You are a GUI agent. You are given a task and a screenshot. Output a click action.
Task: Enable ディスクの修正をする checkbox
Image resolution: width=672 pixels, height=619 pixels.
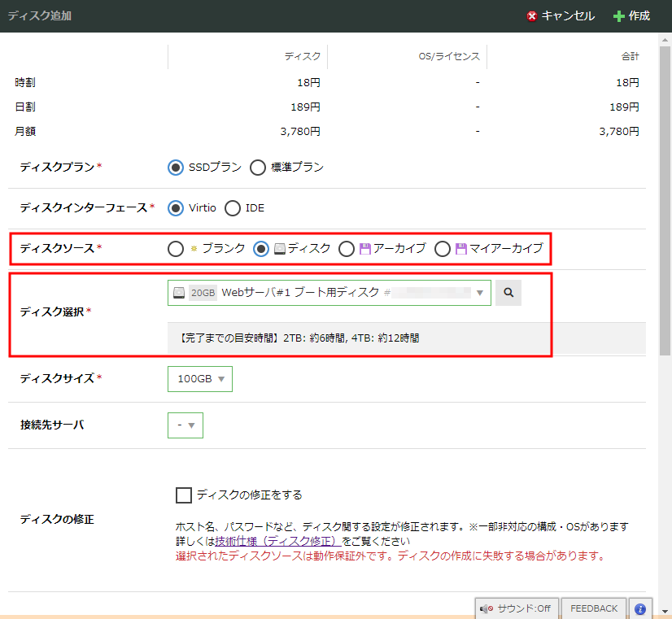pyautogui.click(x=184, y=495)
